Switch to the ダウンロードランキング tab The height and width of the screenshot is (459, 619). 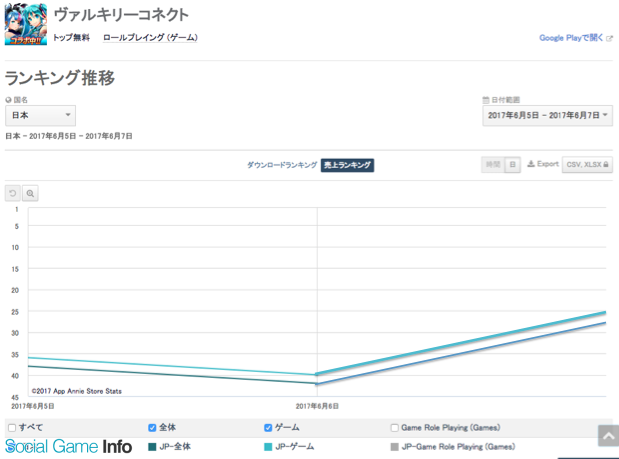282,165
